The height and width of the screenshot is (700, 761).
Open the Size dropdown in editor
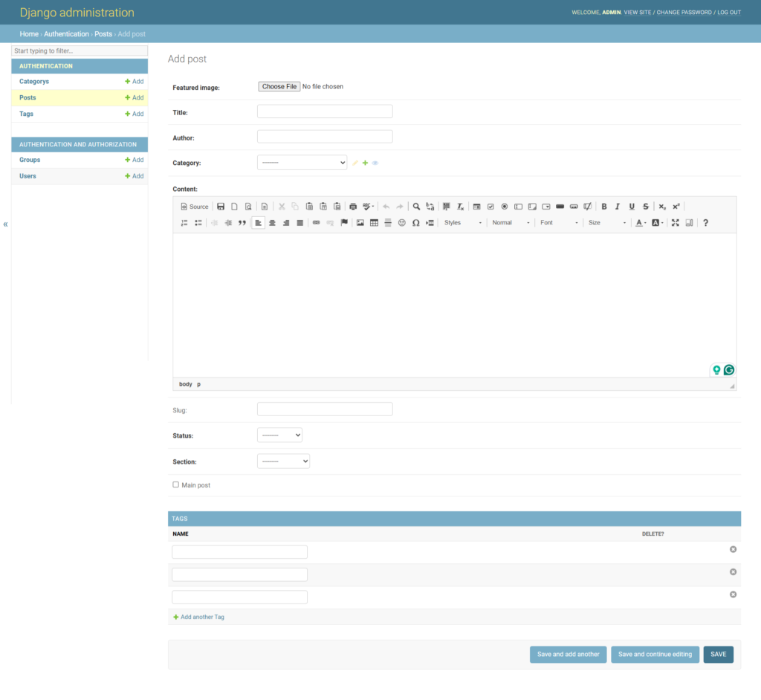606,223
